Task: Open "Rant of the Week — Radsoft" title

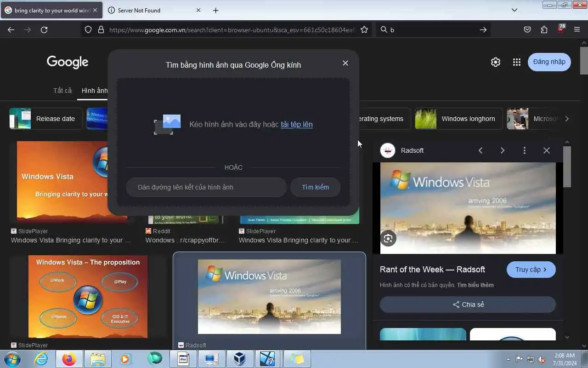Action: click(x=432, y=270)
